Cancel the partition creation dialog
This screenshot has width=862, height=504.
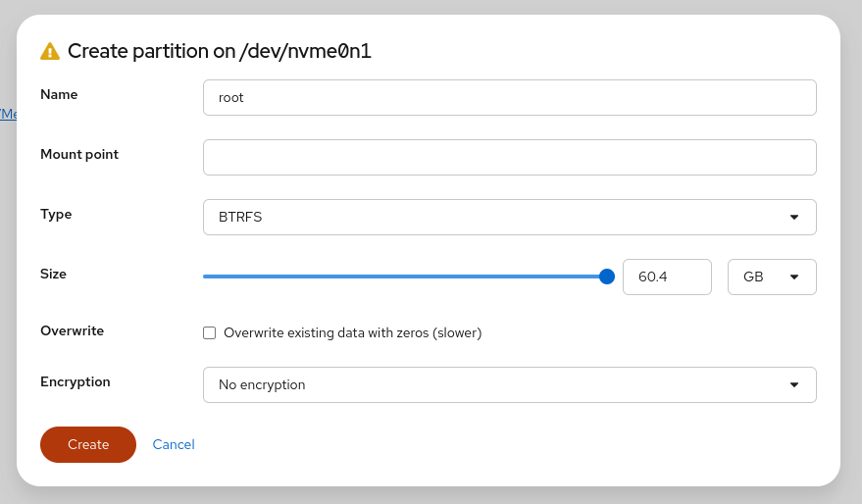pos(174,444)
